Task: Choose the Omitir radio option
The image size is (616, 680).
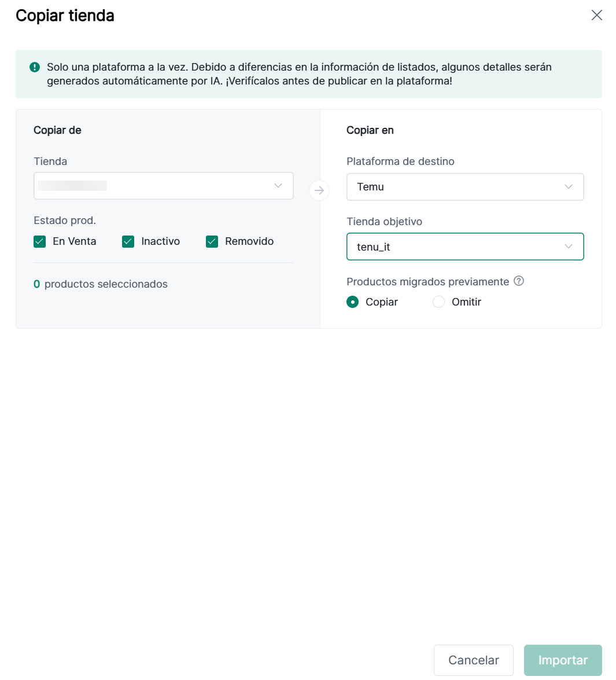Action: (x=439, y=302)
